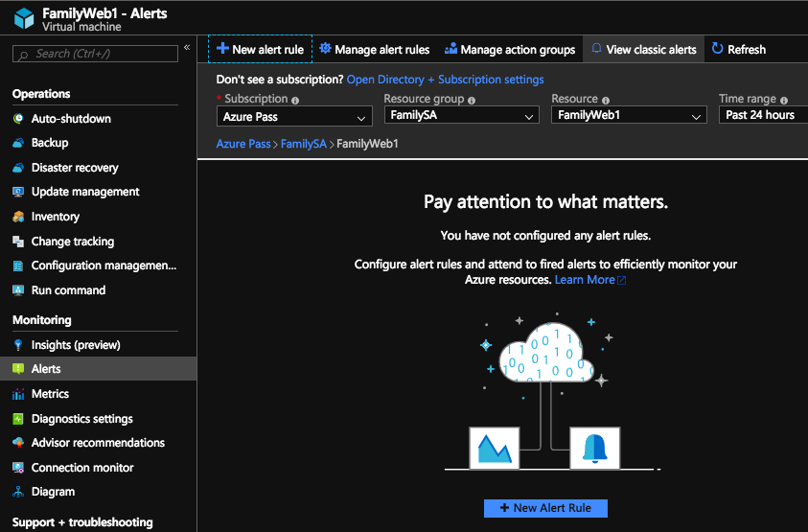Open Directory + Subscription settings link
Viewport: 808px width, 532px height.
tap(446, 80)
